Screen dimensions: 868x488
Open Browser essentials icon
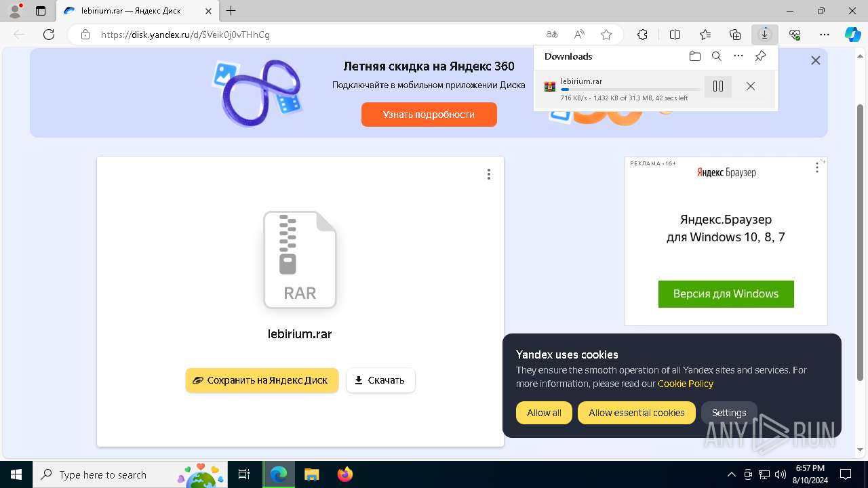[x=795, y=35]
